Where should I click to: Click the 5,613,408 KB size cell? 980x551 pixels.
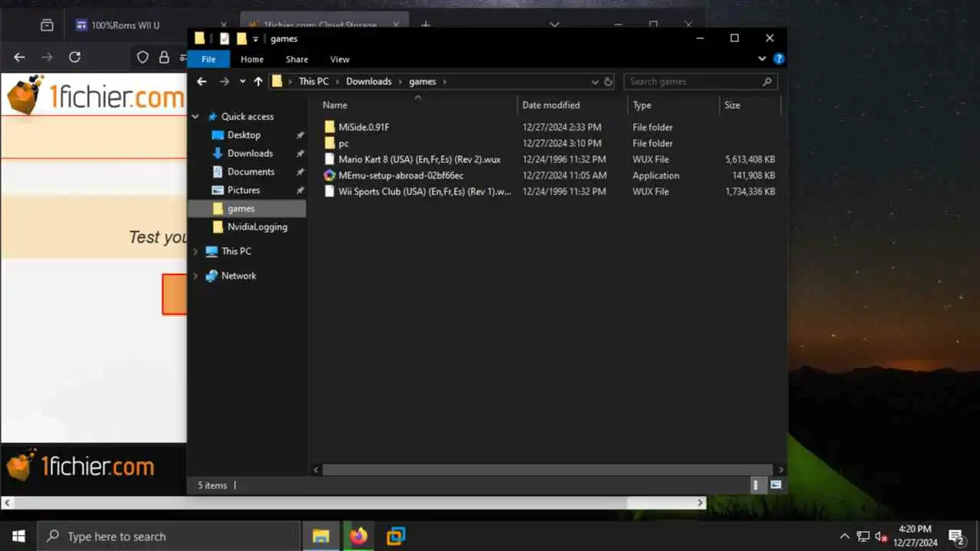pos(750,159)
